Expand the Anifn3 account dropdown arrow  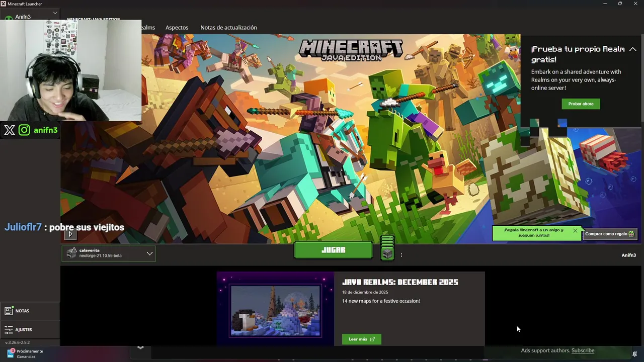[55, 13]
